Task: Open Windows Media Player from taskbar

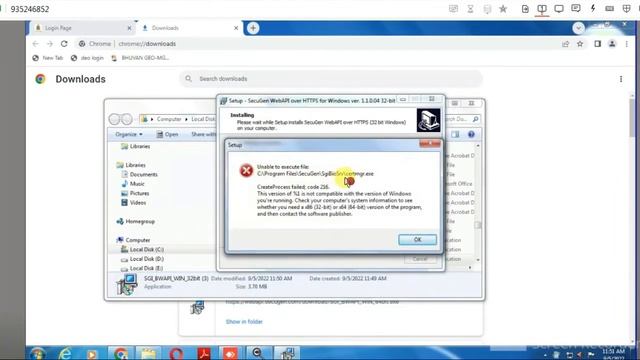Action: point(92,353)
